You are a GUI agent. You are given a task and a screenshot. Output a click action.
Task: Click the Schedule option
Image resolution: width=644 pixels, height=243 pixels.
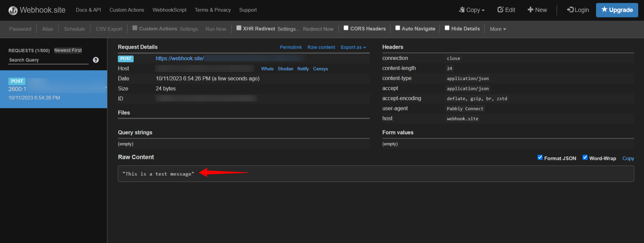(75, 29)
